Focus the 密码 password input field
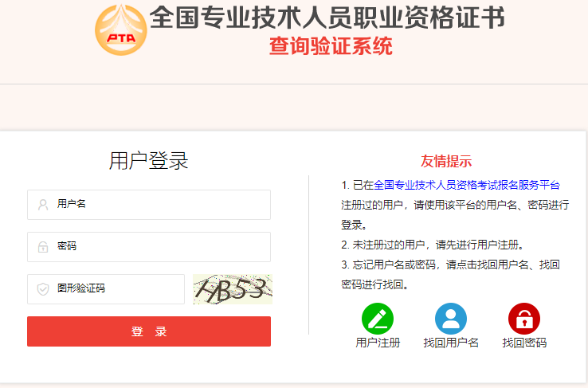 149,247
